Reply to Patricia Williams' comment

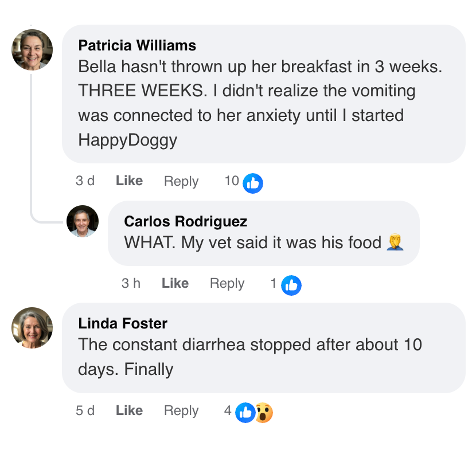coord(181,181)
